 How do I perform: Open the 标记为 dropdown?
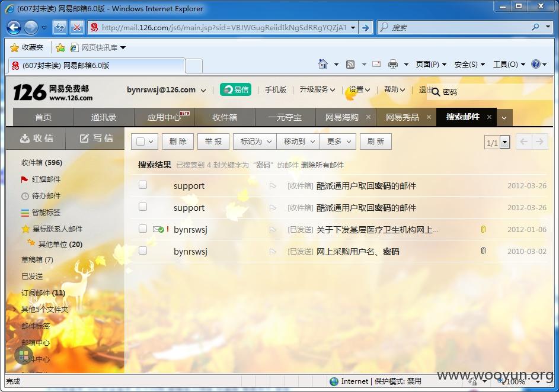point(255,142)
